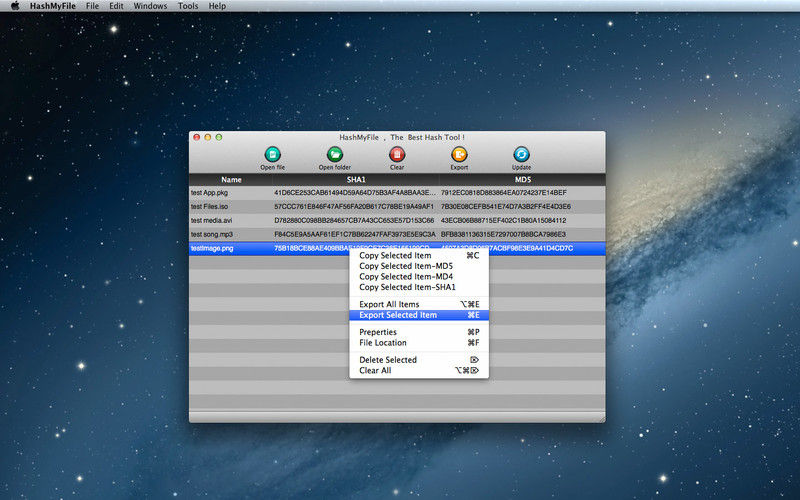Click the window's bottom-right resize grip
The height and width of the screenshot is (500, 800).
coord(602,419)
